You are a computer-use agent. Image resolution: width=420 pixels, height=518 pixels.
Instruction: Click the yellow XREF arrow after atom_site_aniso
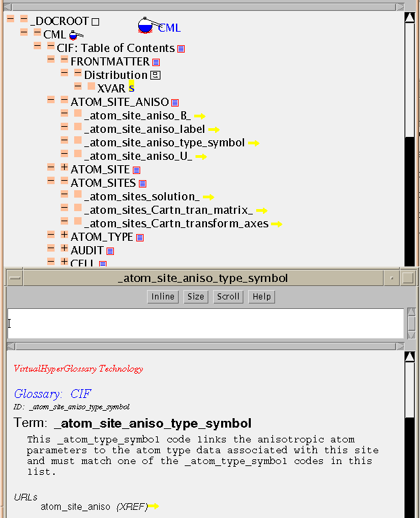pyautogui.click(x=154, y=506)
